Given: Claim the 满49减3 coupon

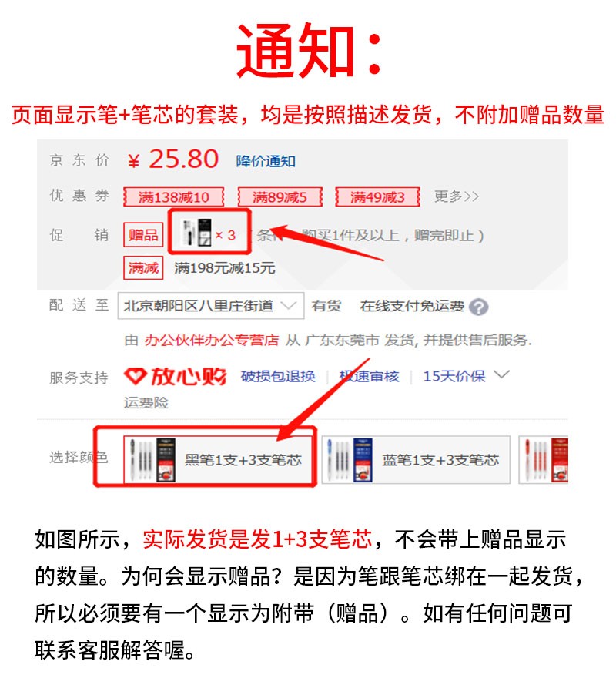Looking at the screenshot, I should (377, 197).
